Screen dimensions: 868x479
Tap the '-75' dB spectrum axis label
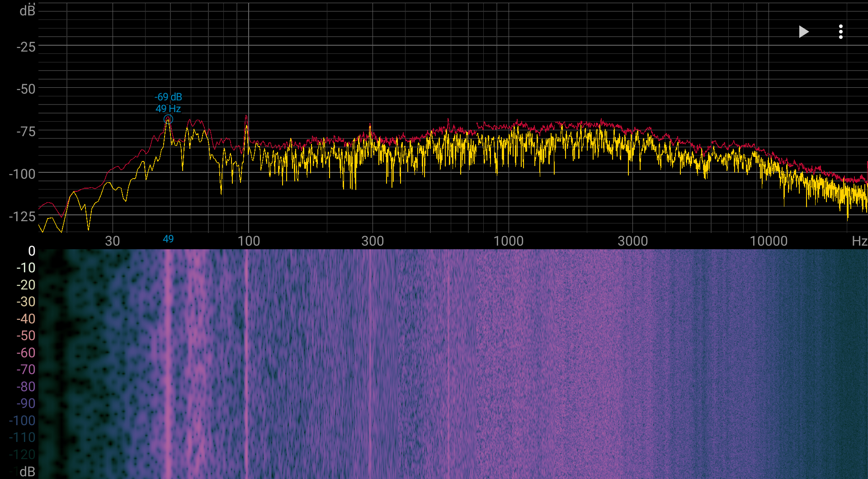[x=26, y=132]
